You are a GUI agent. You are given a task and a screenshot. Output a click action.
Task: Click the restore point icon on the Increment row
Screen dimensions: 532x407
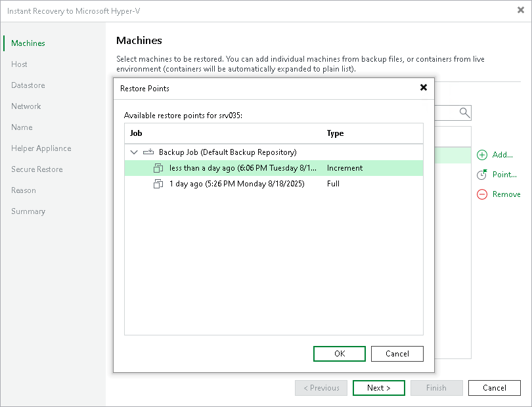[x=158, y=168]
